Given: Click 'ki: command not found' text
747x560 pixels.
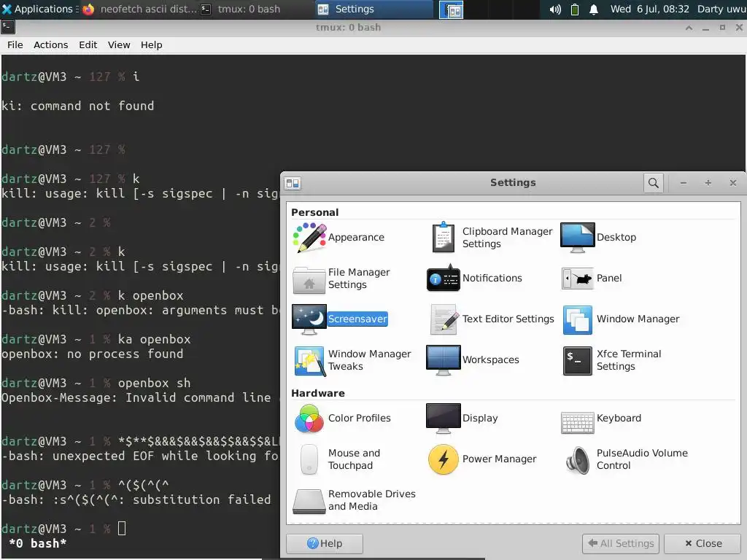Looking at the screenshot, I should tap(77, 106).
